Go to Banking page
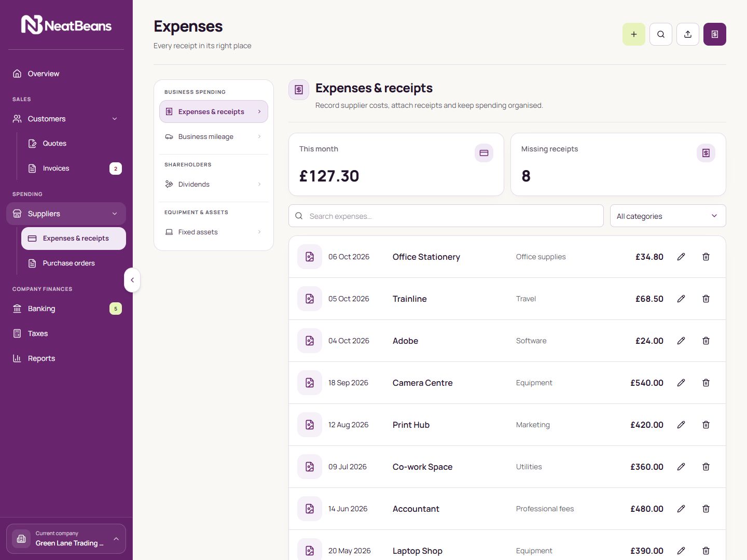 (66, 309)
